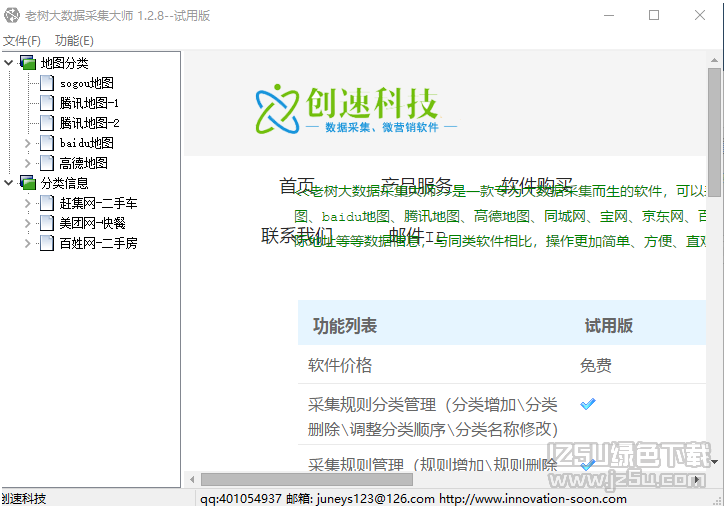Expand the 赶集网-二手车 node
The image size is (724, 506).
tap(27, 203)
